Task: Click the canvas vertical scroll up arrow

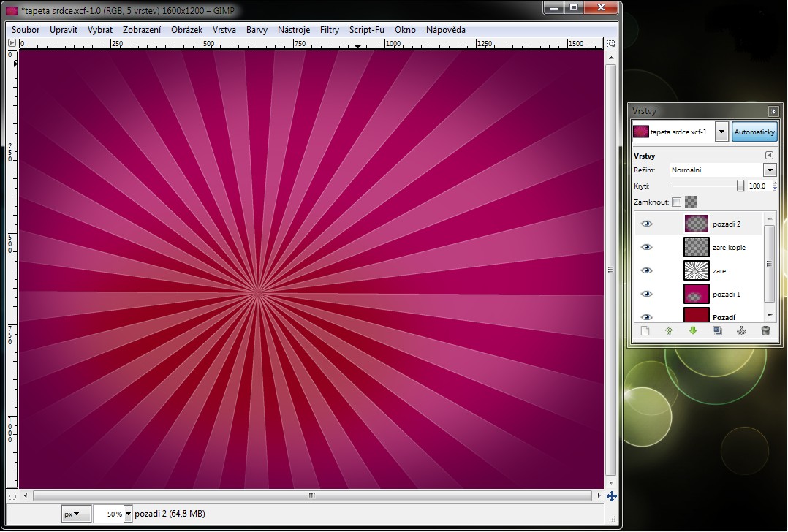Action: [x=610, y=58]
